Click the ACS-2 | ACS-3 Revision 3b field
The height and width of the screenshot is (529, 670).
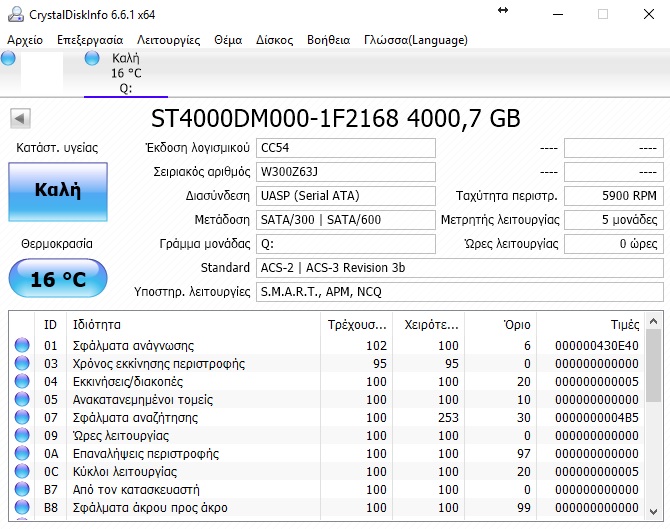pyautogui.click(x=460, y=268)
